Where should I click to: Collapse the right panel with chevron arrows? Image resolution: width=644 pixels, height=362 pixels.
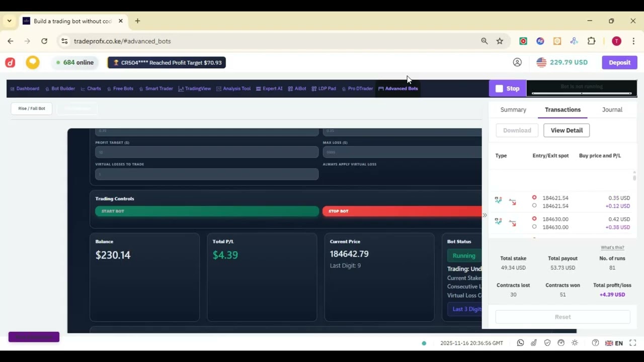pyautogui.click(x=485, y=215)
